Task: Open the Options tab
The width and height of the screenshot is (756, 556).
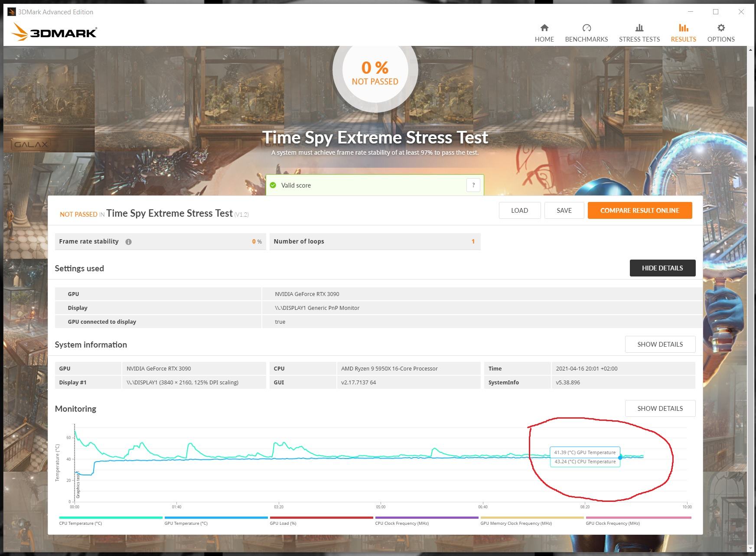Action: 720,33
